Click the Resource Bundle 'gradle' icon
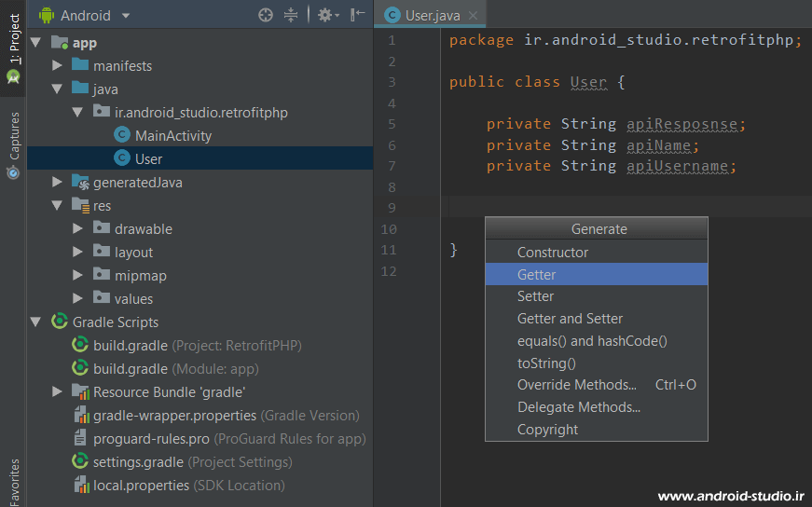The height and width of the screenshot is (507, 812). pos(80,391)
